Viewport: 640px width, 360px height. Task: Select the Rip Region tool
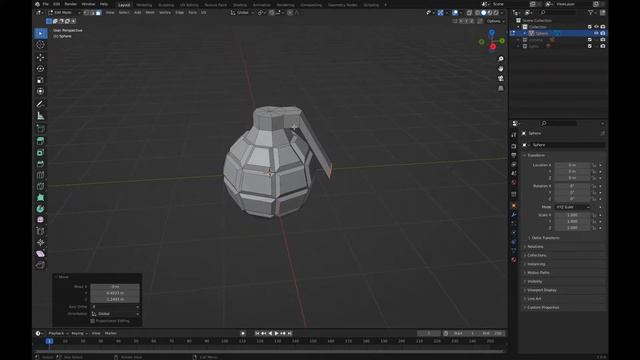click(x=40, y=265)
